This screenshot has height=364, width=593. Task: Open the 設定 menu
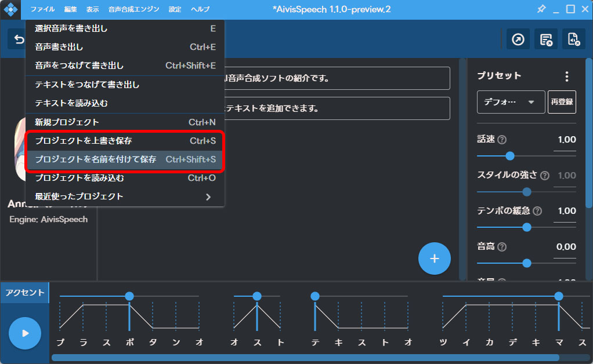click(175, 9)
